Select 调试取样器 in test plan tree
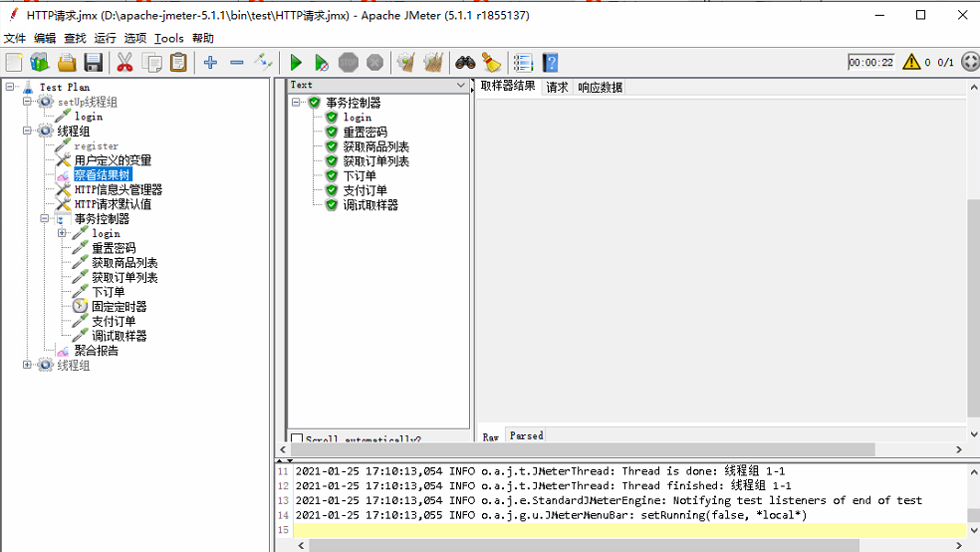This screenshot has height=552, width=980. [119, 336]
